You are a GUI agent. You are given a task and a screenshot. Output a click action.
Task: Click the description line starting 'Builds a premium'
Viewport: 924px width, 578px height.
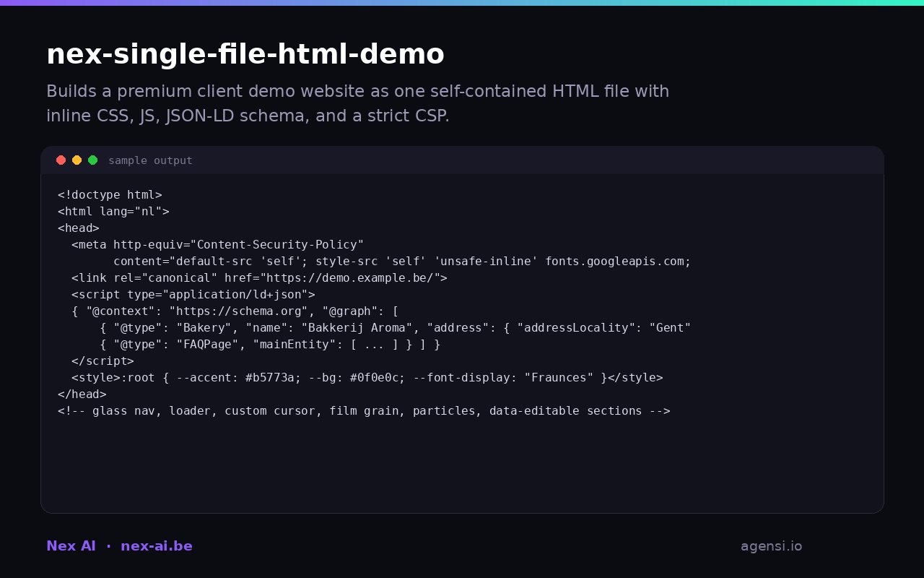click(357, 92)
